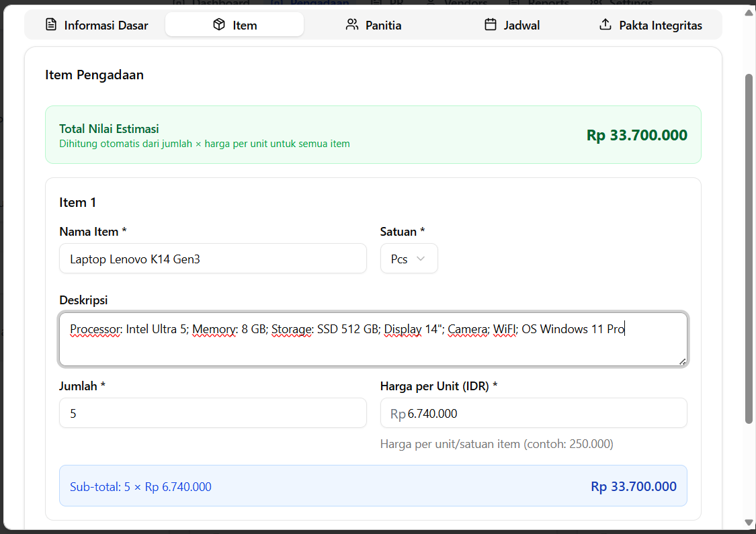Click the cube icon on the Item tab
Screen dimensions: 756x534
click(x=219, y=25)
